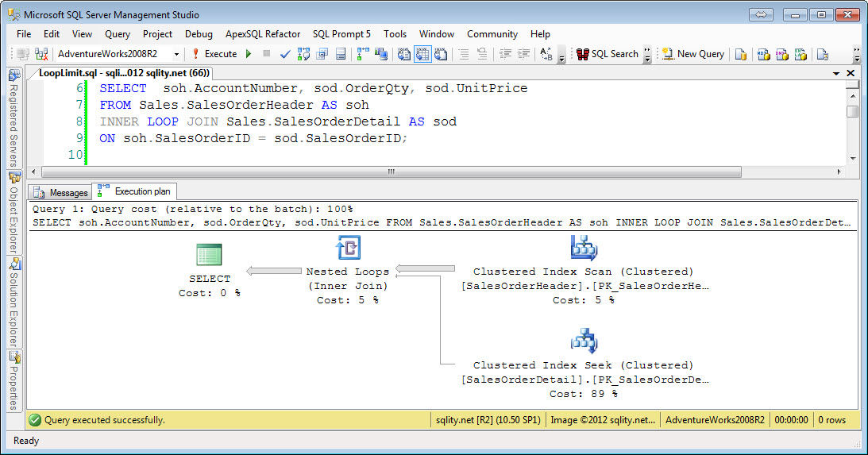Uncomment the selected lines icon
The height and width of the screenshot is (455, 868).
pos(482,54)
